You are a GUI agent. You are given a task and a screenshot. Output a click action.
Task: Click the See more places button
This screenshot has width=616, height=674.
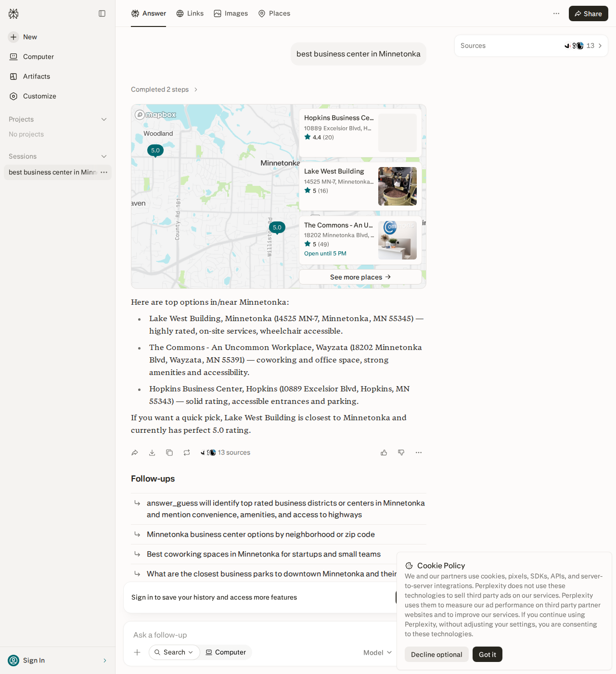pos(360,277)
